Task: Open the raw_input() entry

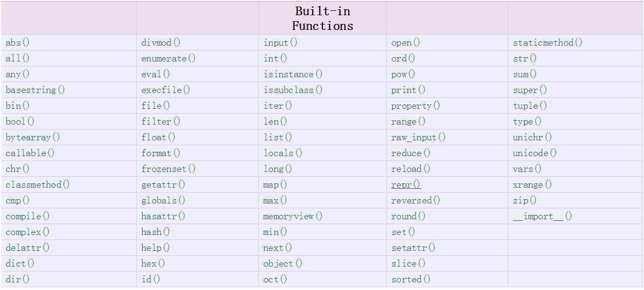Action: pos(418,137)
